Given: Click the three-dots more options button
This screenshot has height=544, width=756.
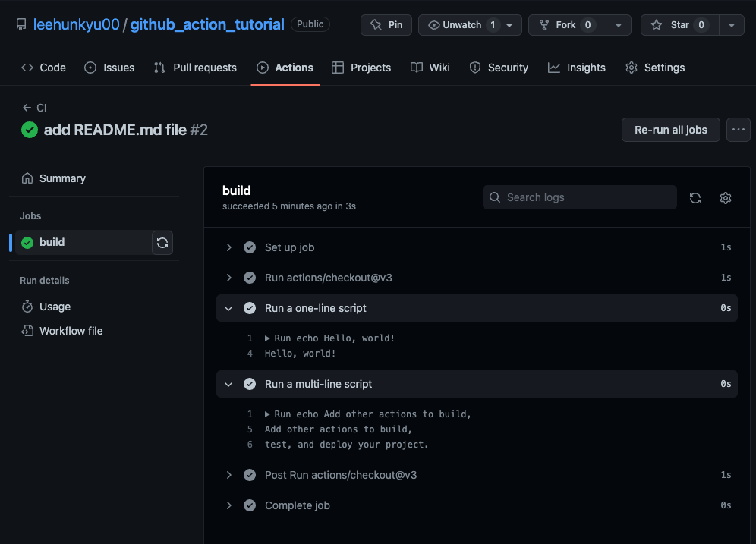Looking at the screenshot, I should 738,130.
